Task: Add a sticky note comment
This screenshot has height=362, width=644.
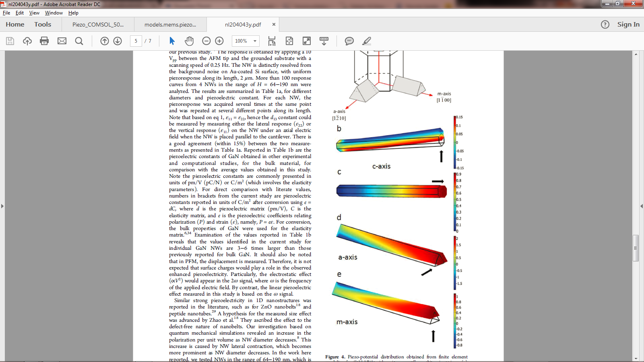Action: 349,41
